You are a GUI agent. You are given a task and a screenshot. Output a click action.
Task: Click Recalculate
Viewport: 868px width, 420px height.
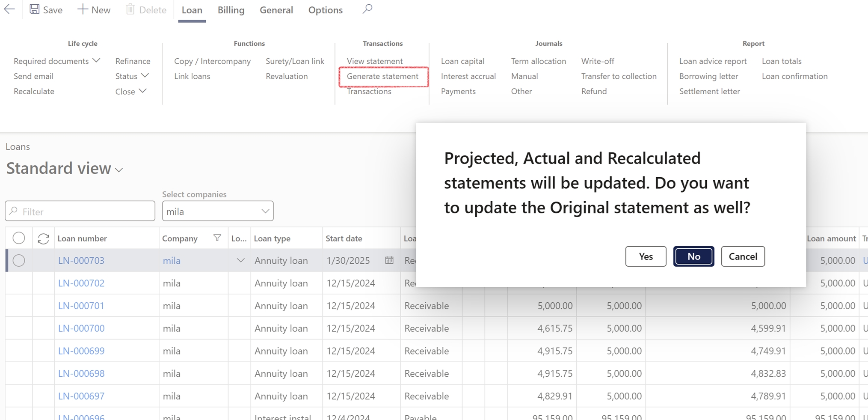tap(34, 91)
